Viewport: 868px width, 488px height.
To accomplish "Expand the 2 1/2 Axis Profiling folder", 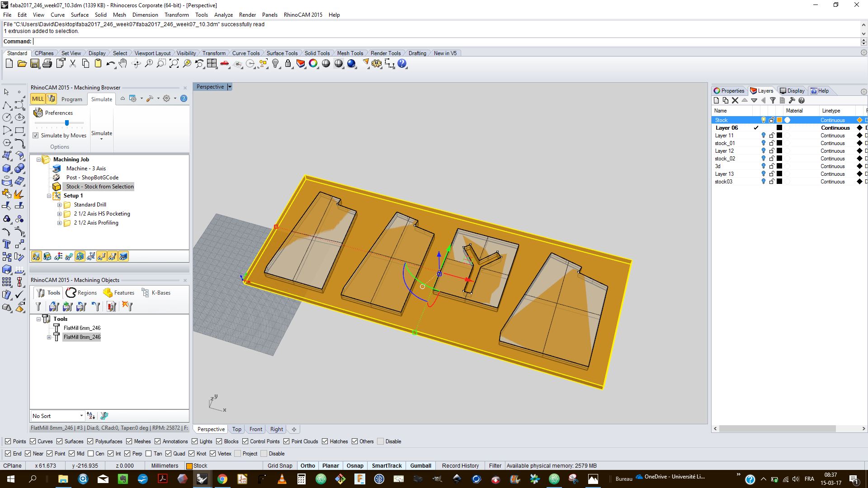I will 59,223.
